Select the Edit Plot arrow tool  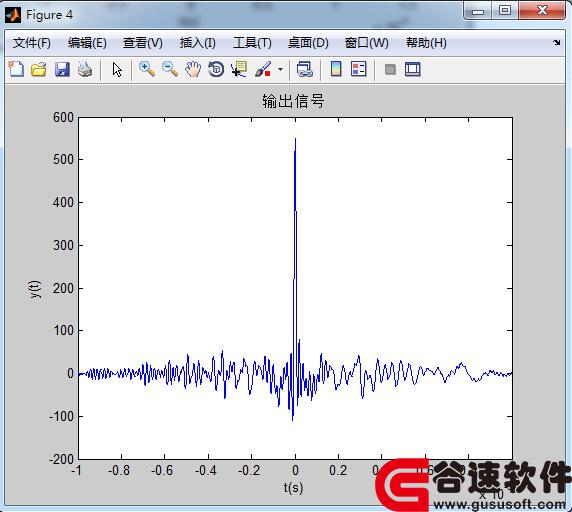[117, 69]
